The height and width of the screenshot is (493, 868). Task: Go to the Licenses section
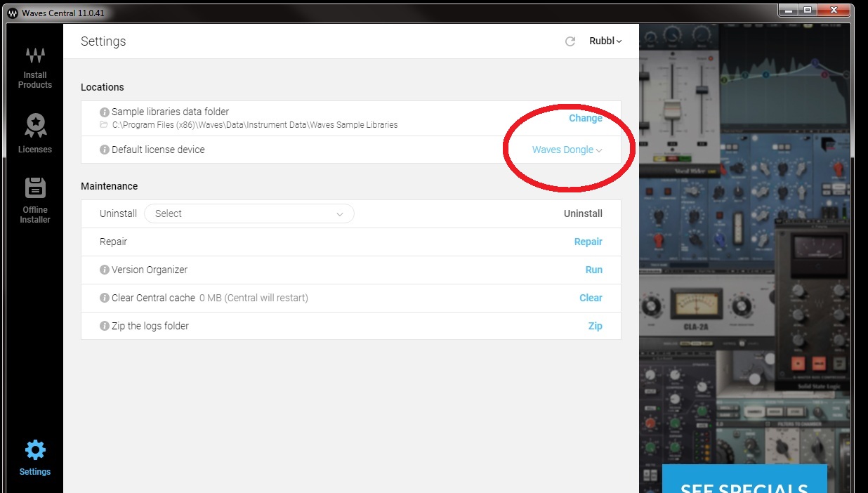(x=35, y=133)
